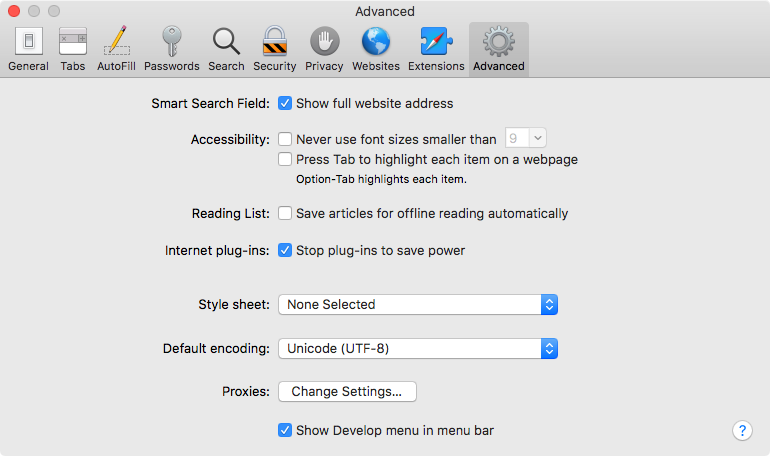Viewport: 770px width, 456px height.
Task: Click the Proxies label
Action: (x=246, y=391)
